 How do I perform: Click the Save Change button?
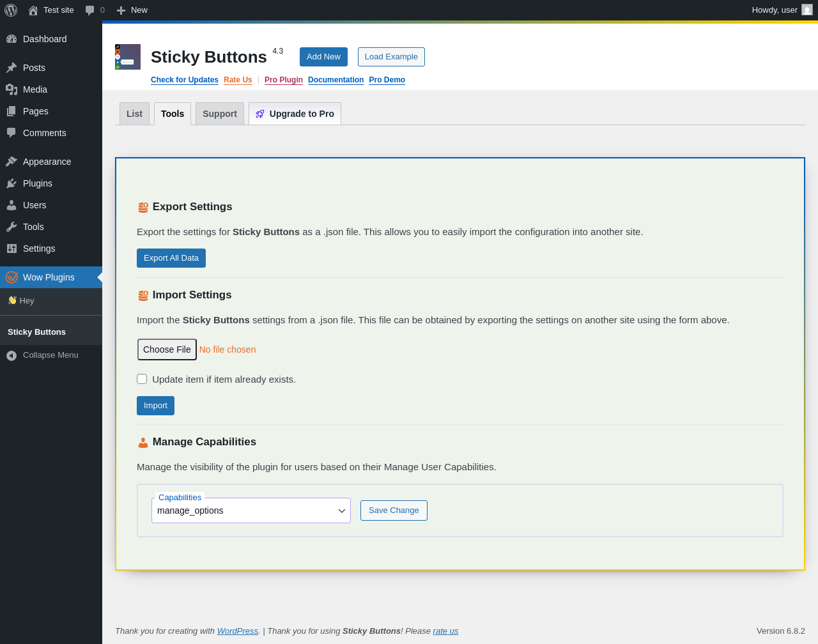394,510
